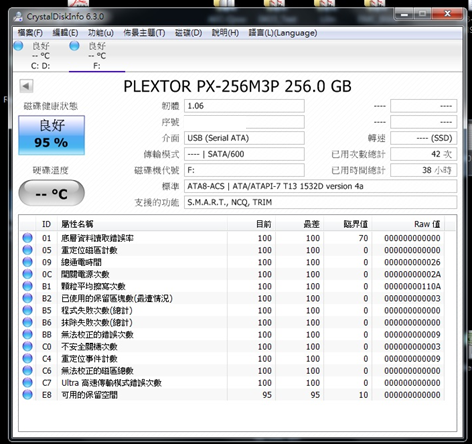Select the C: D: disk status orb
The image size is (472, 444).
[18, 46]
